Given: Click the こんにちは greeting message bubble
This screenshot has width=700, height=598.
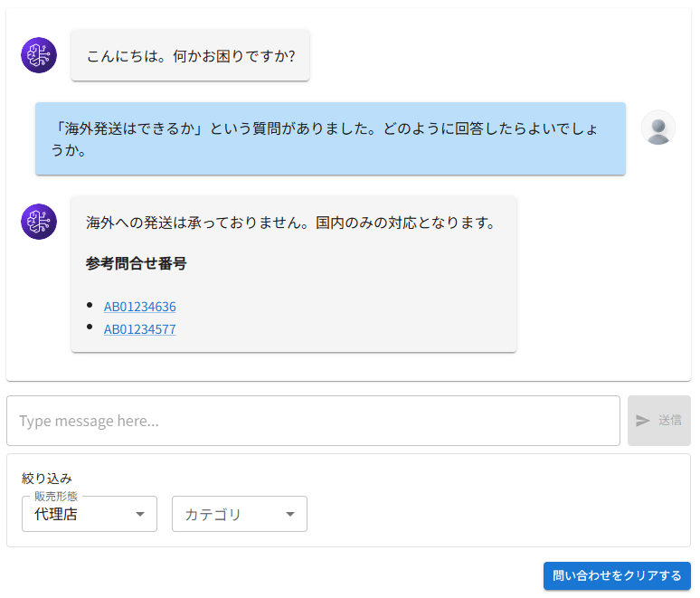Looking at the screenshot, I should point(191,55).
